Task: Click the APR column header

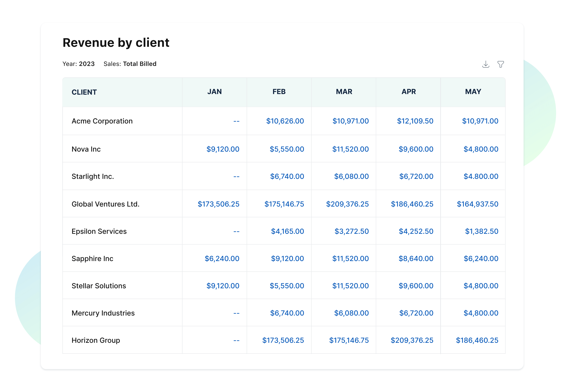Action: pyautogui.click(x=409, y=92)
